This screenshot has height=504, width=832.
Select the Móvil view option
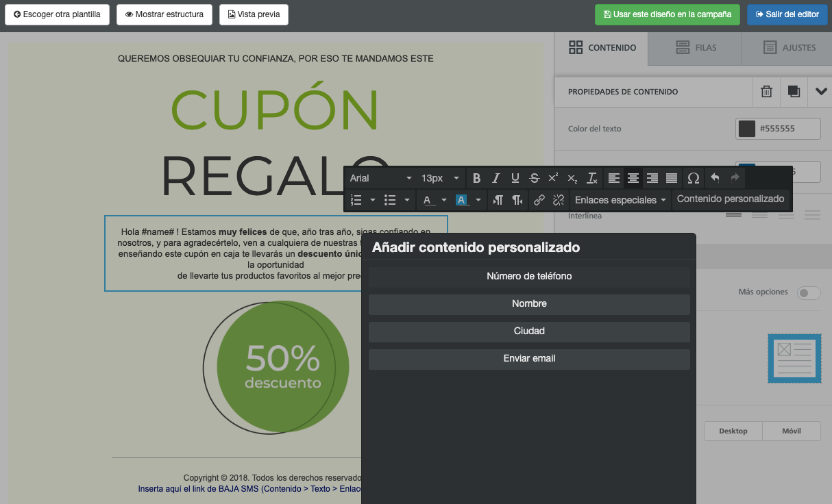tap(792, 431)
